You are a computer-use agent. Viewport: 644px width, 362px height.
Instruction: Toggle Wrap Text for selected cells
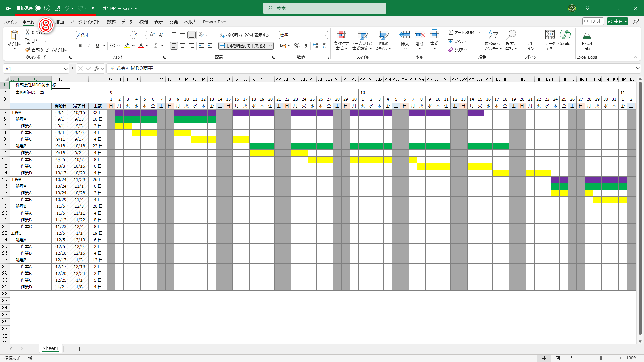pyautogui.click(x=245, y=35)
